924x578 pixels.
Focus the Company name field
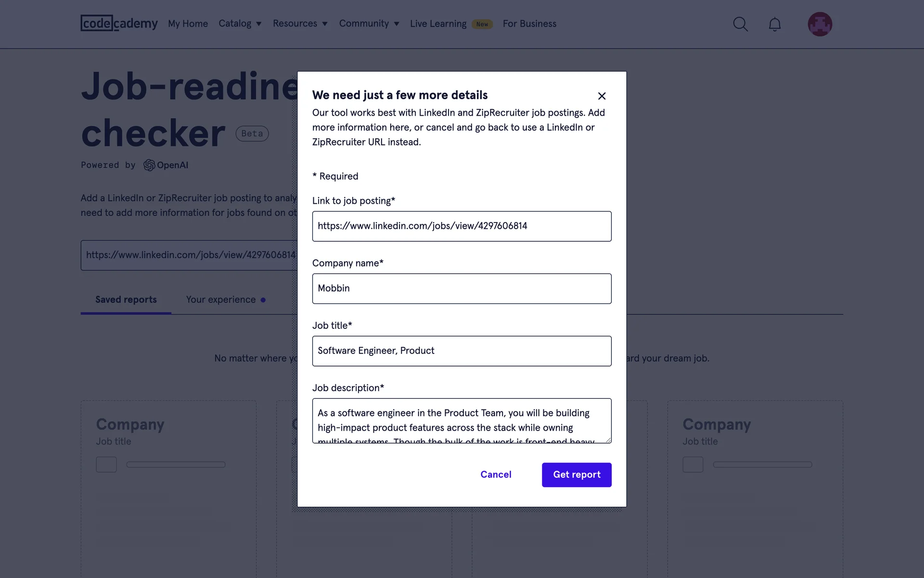[462, 289]
